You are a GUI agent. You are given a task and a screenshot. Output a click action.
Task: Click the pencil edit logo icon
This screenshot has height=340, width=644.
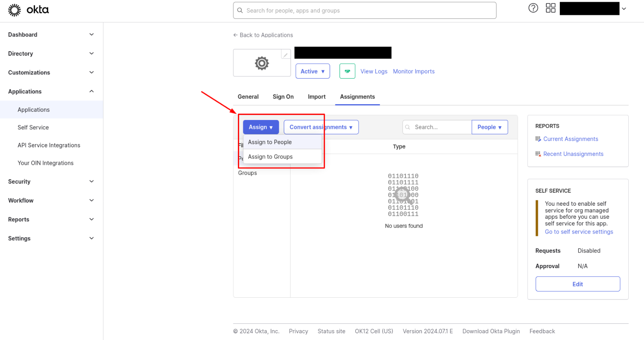(x=285, y=55)
